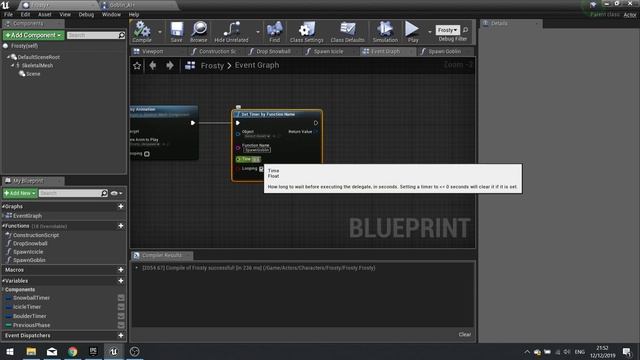Navigate forward in graph history

point(170,65)
